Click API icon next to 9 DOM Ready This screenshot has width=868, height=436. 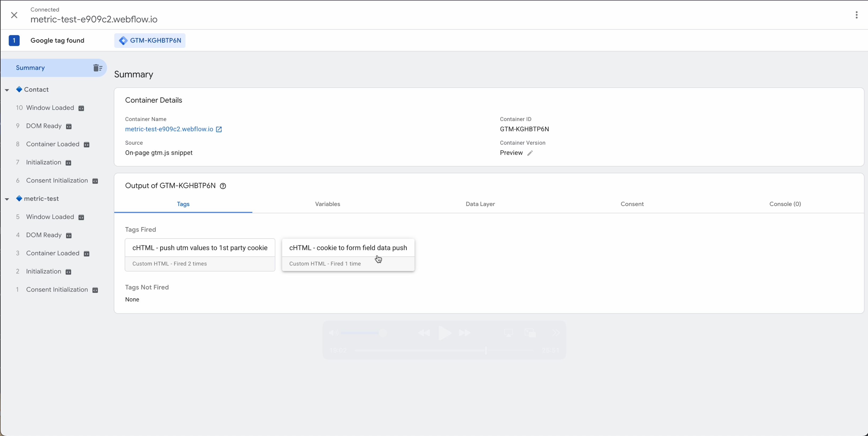tap(69, 127)
